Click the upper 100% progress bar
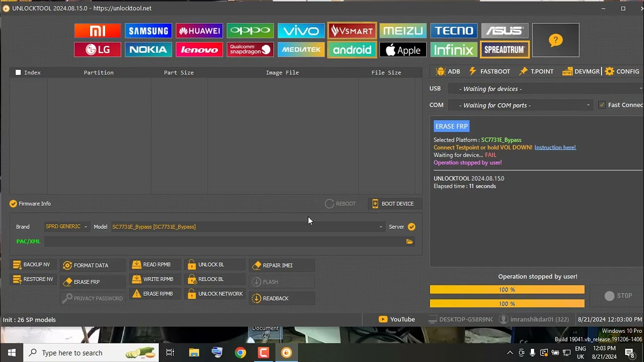The width and height of the screenshot is (644, 362). click(507, 290)
